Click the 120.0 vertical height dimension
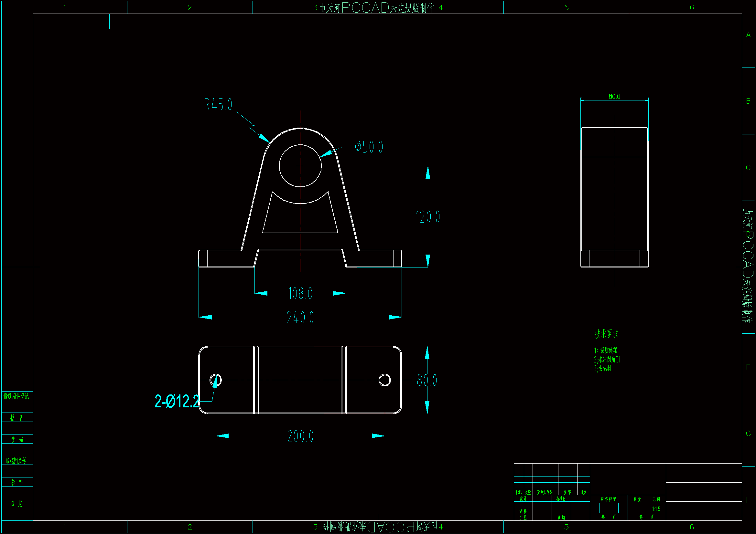Screen dimensions: 756x534 tap(427, 217)
